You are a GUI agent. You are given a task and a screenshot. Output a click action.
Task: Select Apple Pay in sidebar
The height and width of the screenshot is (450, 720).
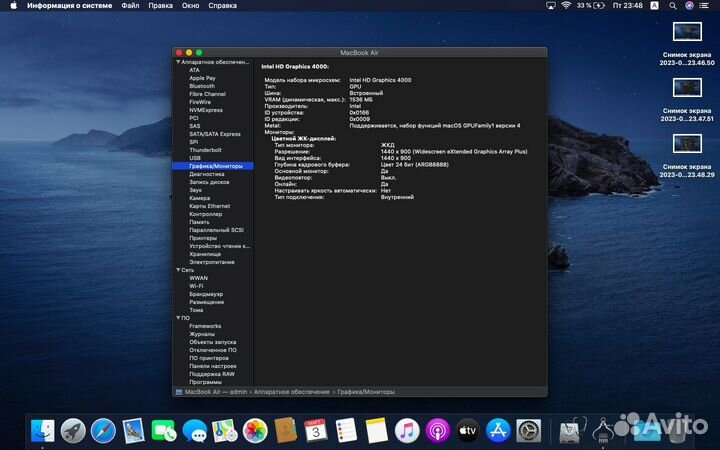click(x=202, y=78)
